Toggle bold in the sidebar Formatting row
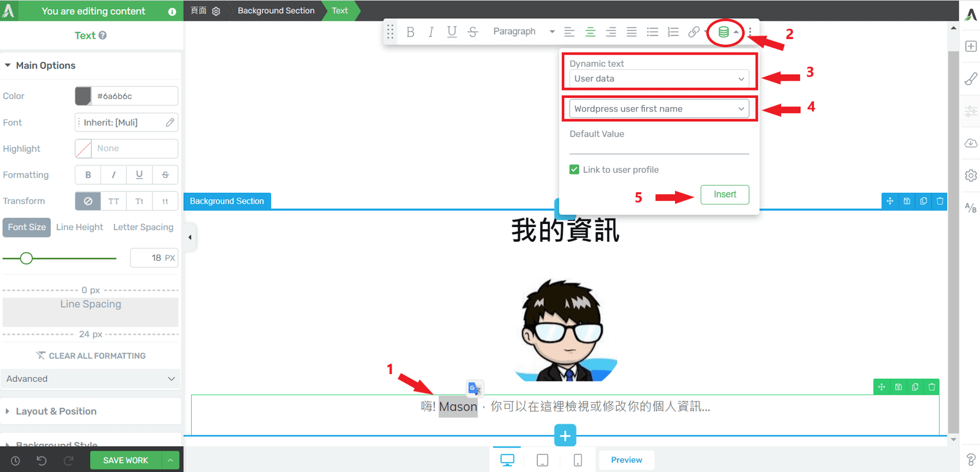 point(88,174)
